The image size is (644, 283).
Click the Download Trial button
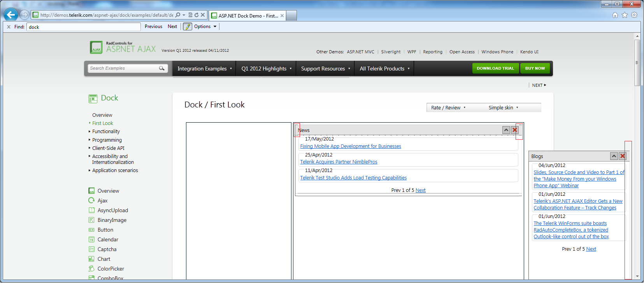495,68
